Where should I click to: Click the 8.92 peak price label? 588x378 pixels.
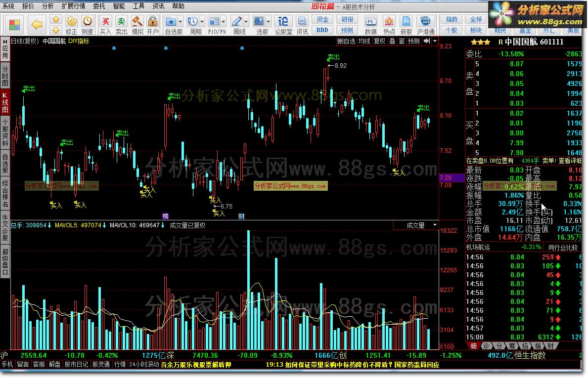(x=341, y=66)
